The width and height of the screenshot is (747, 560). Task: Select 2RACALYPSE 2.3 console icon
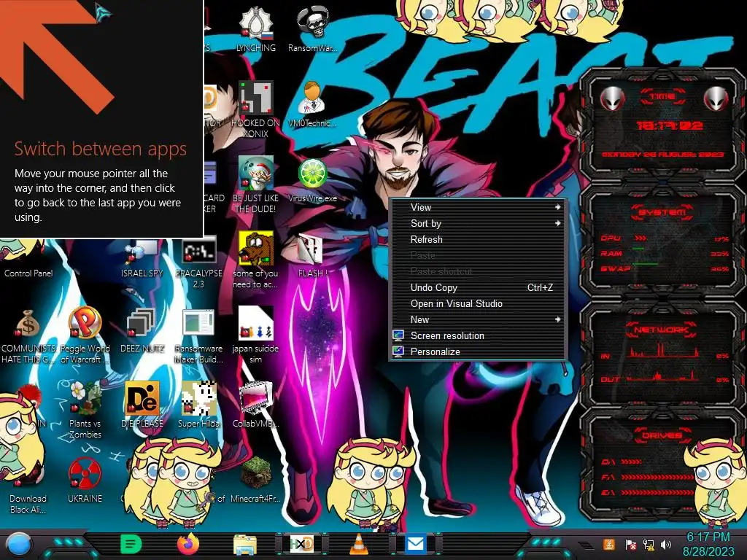(198, 262)
